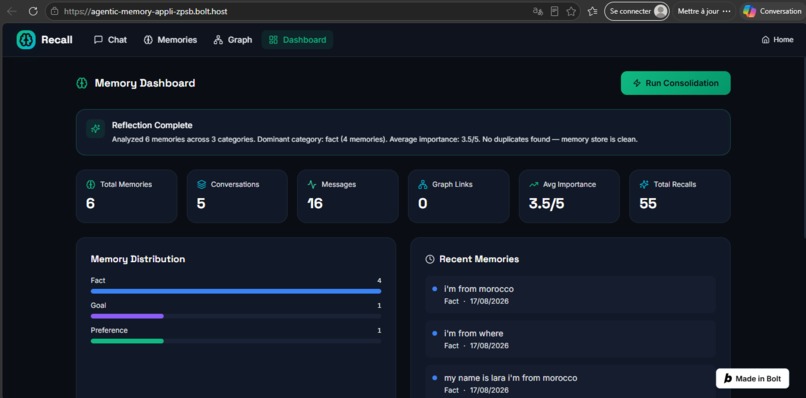The width and height of the screenshot is (806, 398).
Task: Click the Graph Links value 0
Action: pos(423,204)
